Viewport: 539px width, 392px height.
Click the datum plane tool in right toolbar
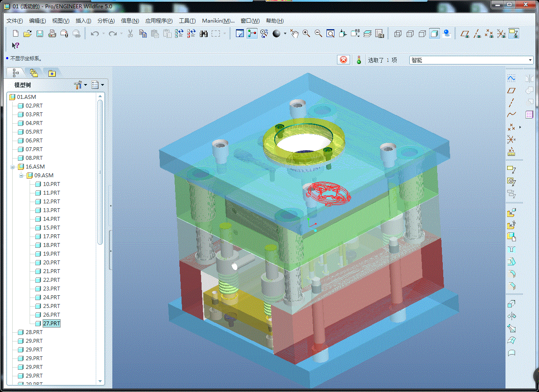coord(512,91)
